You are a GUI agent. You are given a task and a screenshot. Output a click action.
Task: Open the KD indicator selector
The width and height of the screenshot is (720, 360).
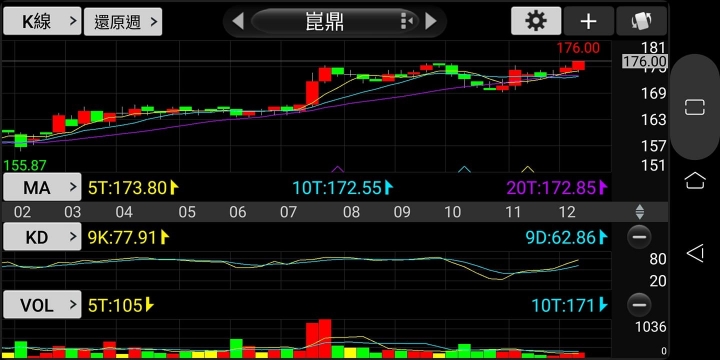pos(42,237)
